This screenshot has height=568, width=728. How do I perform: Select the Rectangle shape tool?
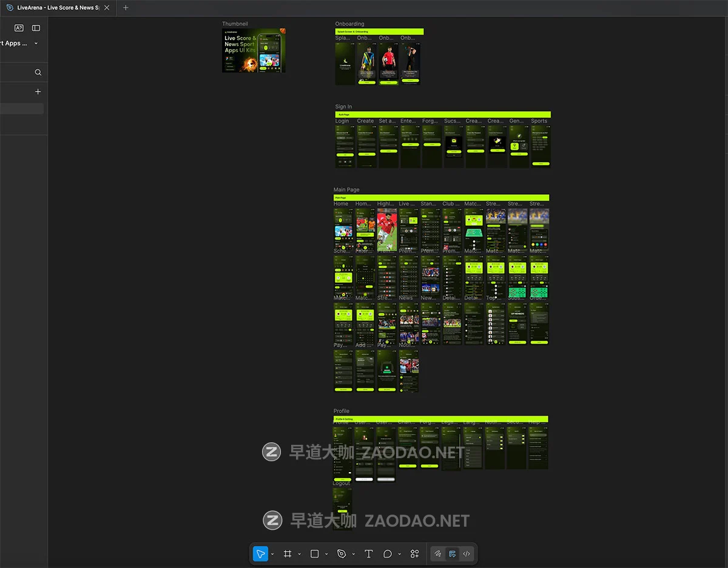[314, 553]
